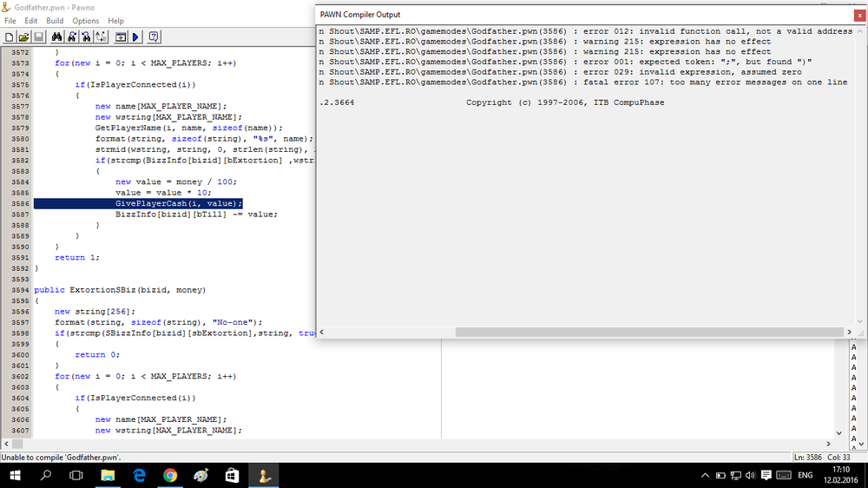Launch Microsoft Edge from taskbar
Viewport: 868px width, 488px height.
coord(139,475)
